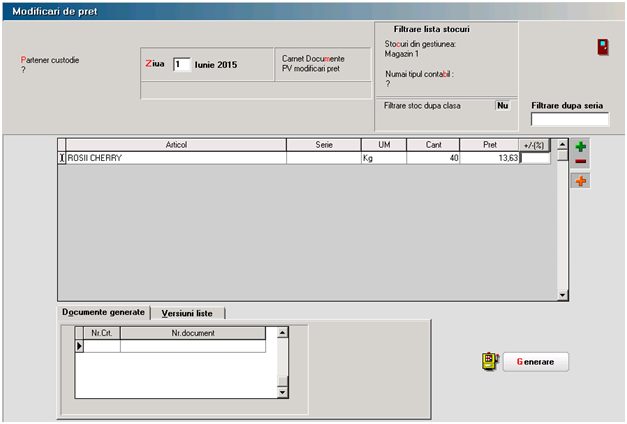
Task: Toggle Filtrare stoc dupa clasa 'Nu'
Action: (503, 104)
